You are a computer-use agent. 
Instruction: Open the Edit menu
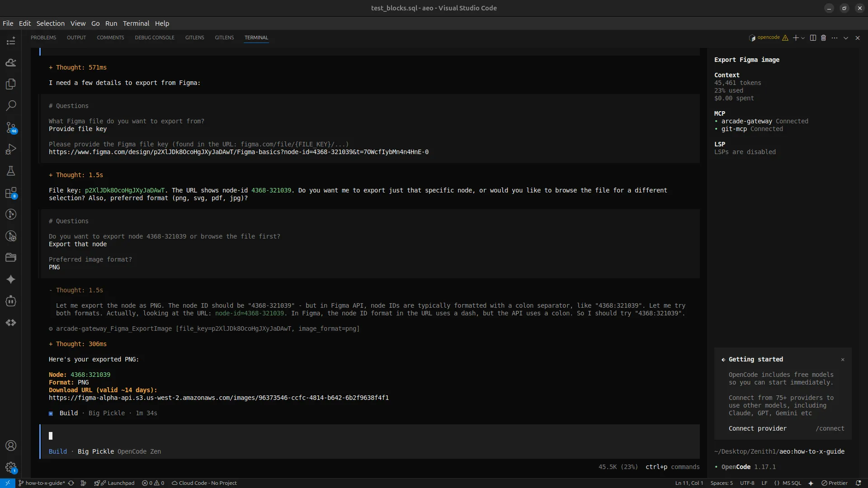coord(25,23)
